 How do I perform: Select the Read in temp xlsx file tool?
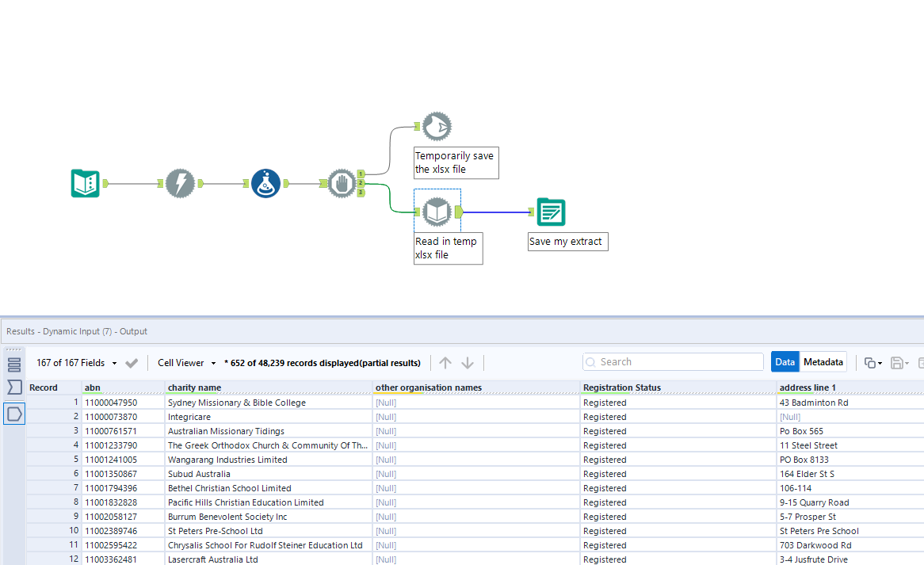tap(437, 212)
